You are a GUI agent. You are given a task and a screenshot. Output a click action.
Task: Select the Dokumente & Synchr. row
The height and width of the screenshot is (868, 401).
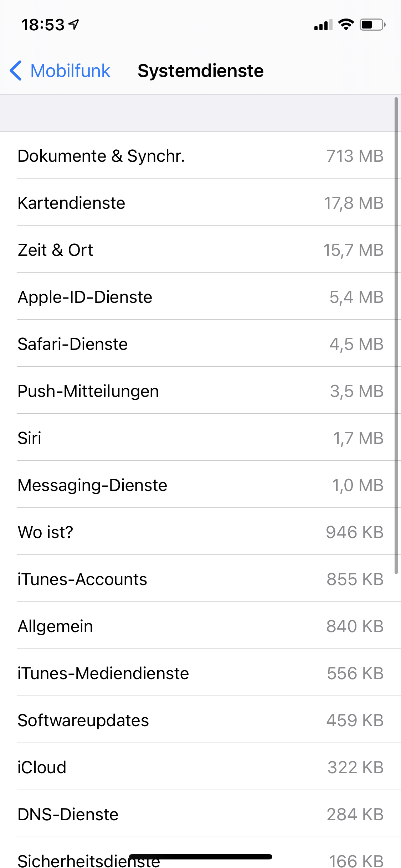[200, 156]
